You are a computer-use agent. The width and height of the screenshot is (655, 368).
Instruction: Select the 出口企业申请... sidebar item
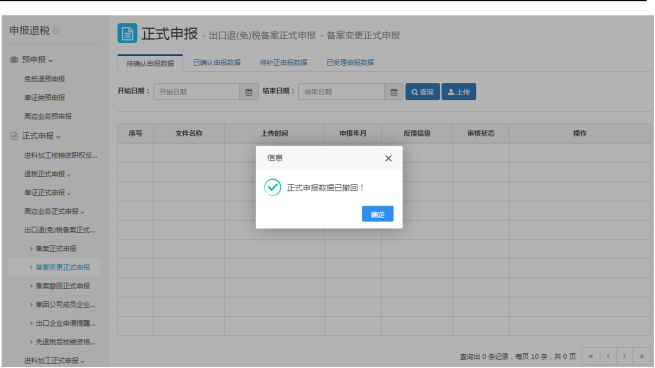pos(66,323)
